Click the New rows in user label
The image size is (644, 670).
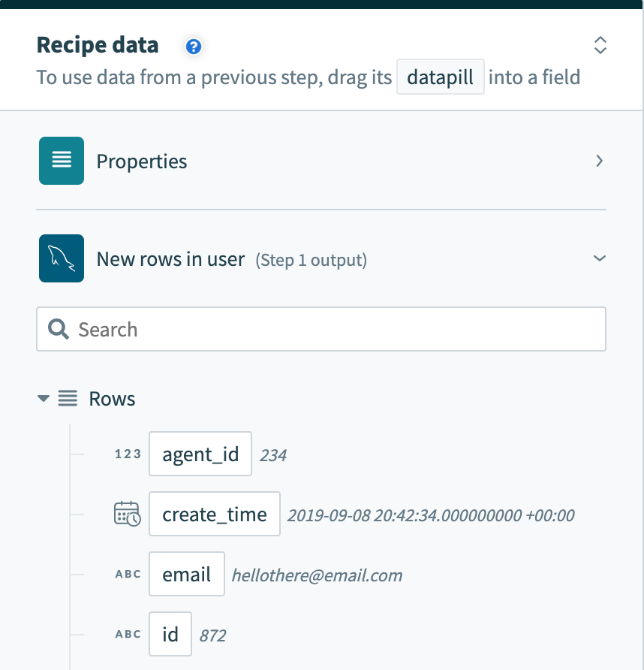point(170,258)
